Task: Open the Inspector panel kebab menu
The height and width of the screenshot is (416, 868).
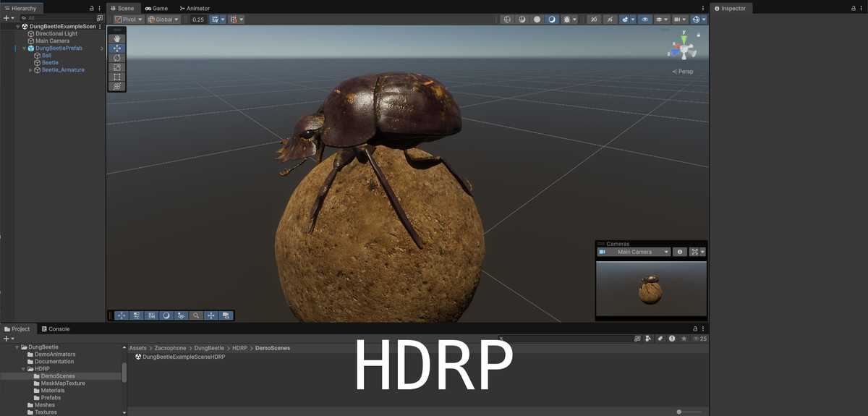Action: point(861,8)
